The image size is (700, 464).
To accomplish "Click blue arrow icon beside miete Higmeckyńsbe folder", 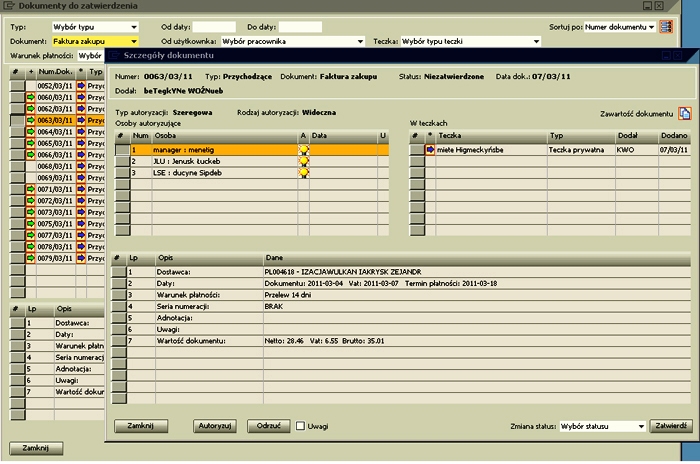I will tap(430, 150).
